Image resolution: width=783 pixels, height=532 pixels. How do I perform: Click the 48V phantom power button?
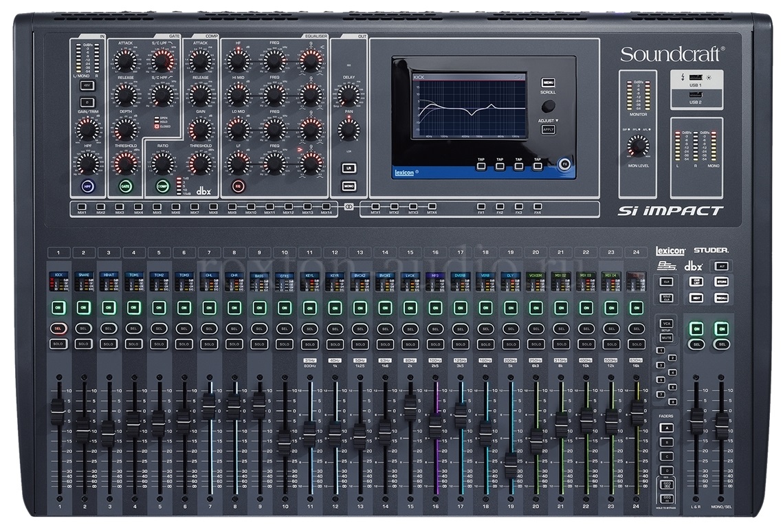point(87,86)
